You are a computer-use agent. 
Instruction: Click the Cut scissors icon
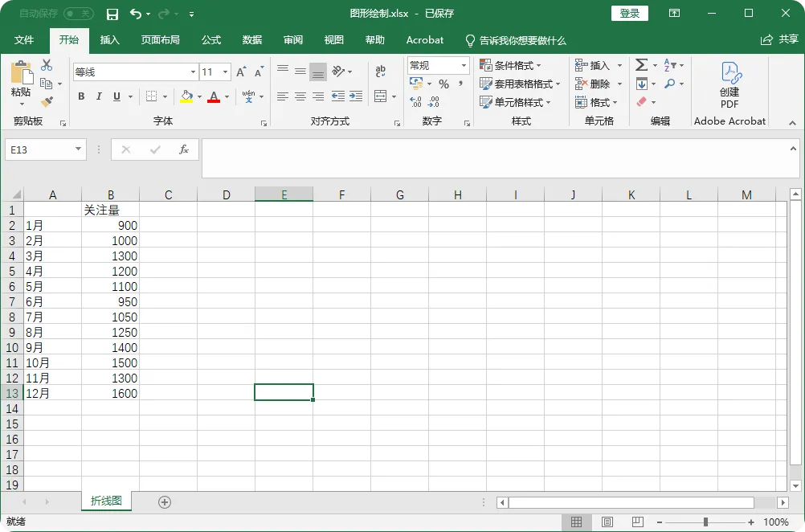pos(47,65)
